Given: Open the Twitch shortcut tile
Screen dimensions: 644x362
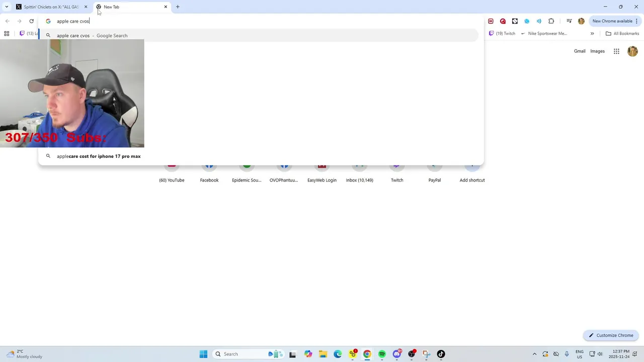Looking at the screenshot, I should click(x=397, y=173).
